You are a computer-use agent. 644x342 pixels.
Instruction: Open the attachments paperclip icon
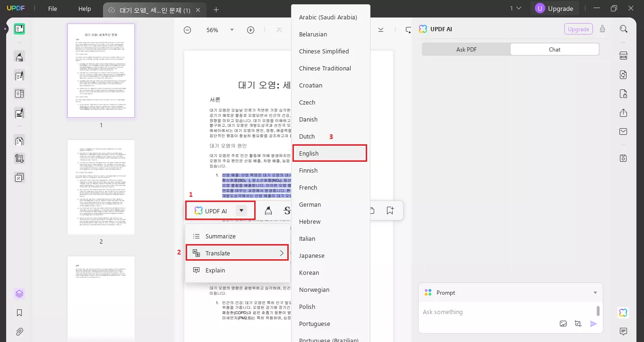pos(19,331)
